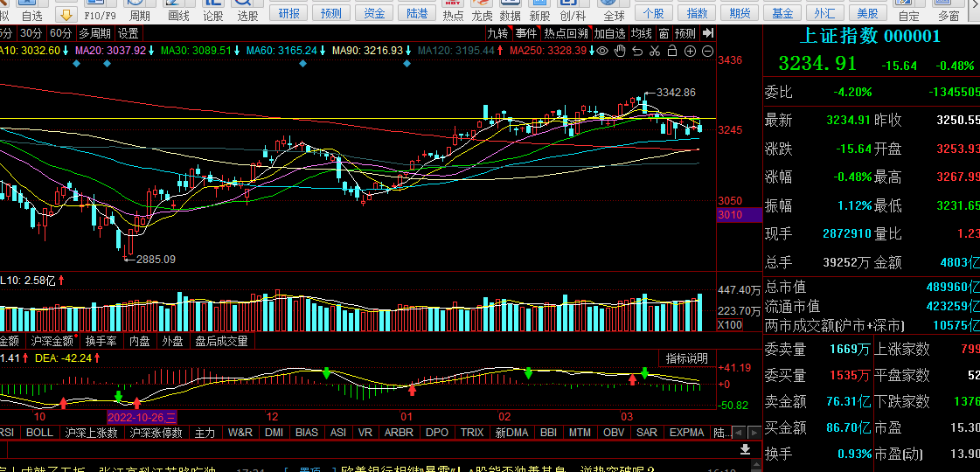The height and width of the screenshot is (472, 980).
Task: Toggle the 均线 moving average display
Action: point(642,33)
